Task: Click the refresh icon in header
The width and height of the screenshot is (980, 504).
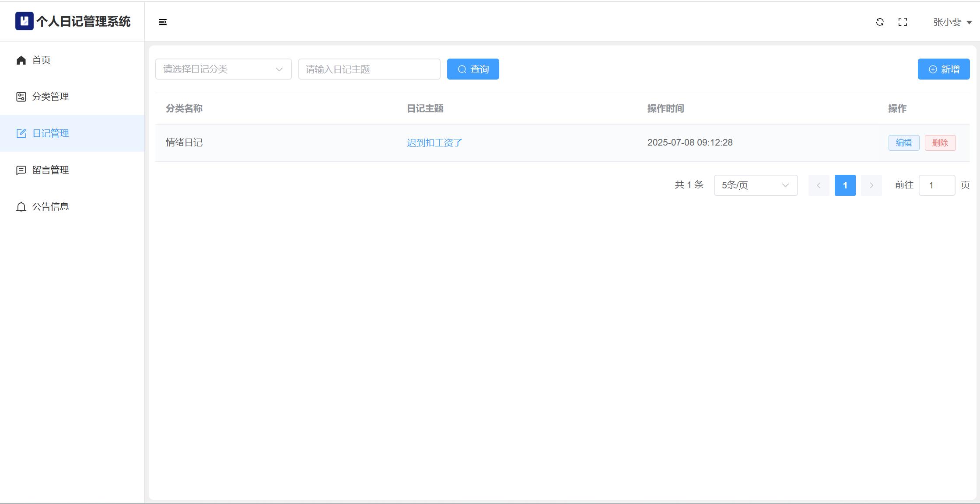Action: (x=880, y=22)
